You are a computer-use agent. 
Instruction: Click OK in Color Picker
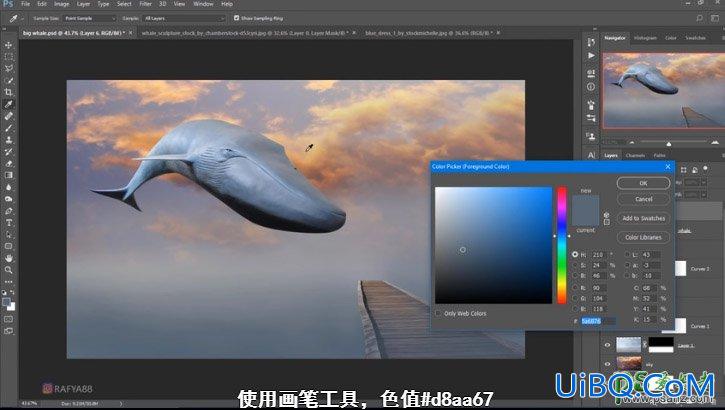pyautogui.click(x=643, y=183)
